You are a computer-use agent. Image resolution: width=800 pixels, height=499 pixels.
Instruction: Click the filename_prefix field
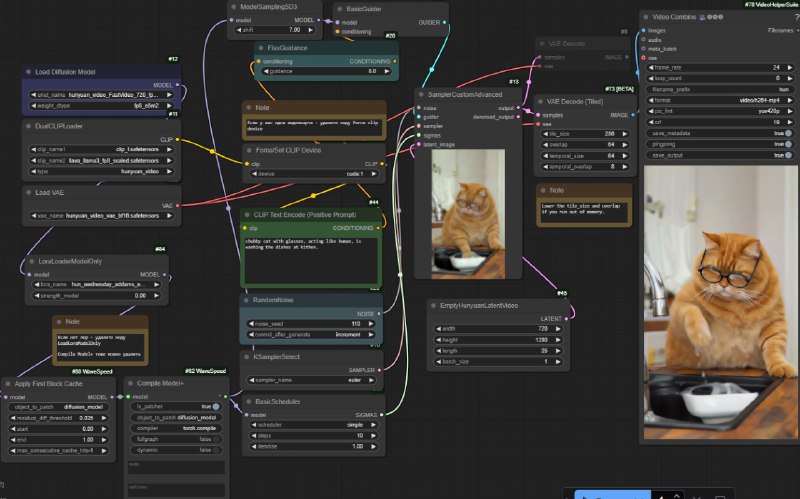720,89
